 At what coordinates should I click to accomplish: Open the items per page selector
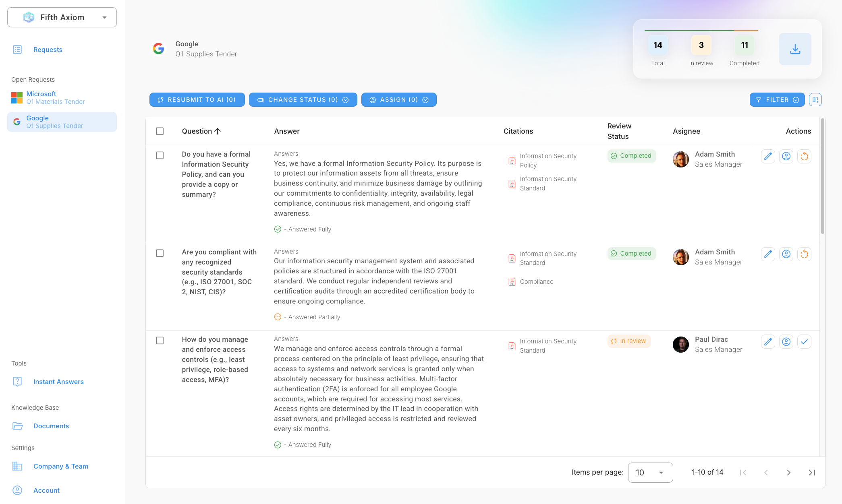point(650,473)
